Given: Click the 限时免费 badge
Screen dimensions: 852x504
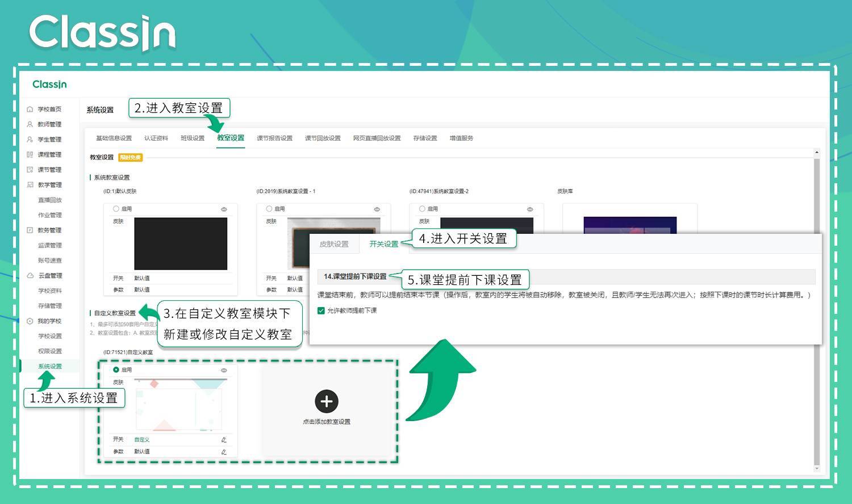Looking at the screenshot, I should [x=131, y=157].
